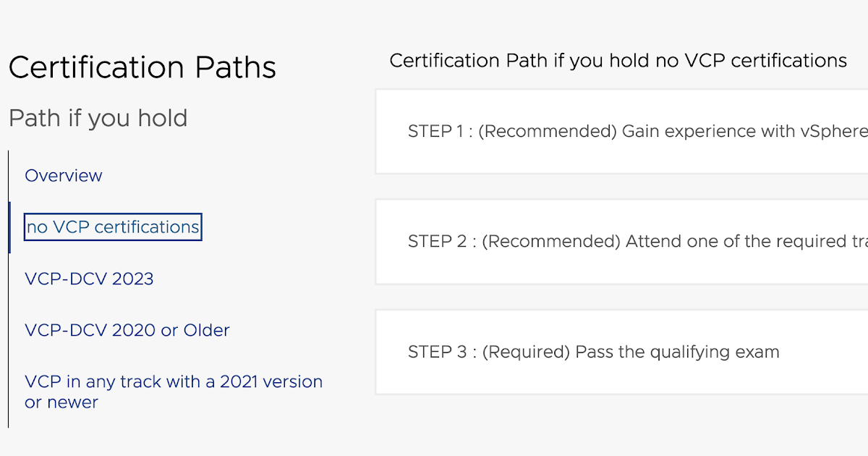Click 'Certification Path if you hold no VCP certifications' title

[618, 61]
